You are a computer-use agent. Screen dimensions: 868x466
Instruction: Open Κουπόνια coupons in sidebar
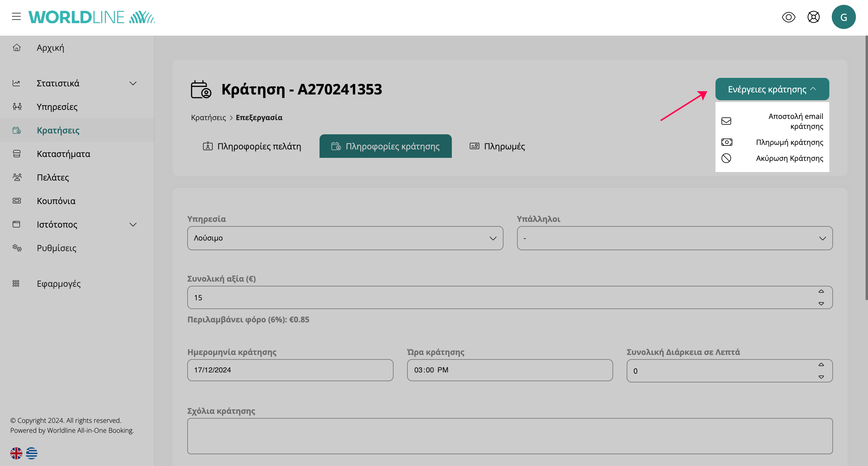click(x=56, y=201)
